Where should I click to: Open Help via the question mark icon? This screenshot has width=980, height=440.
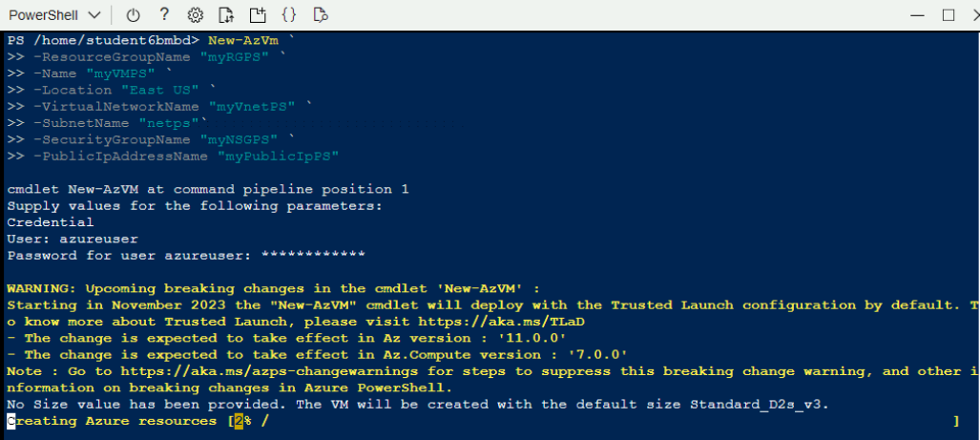(x=164, y=15)
